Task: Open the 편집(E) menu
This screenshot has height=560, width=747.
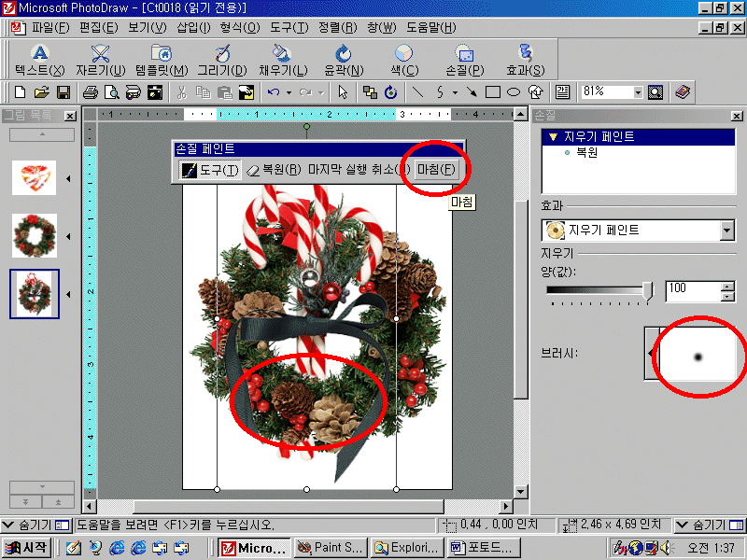Action: tap(99, 28)
